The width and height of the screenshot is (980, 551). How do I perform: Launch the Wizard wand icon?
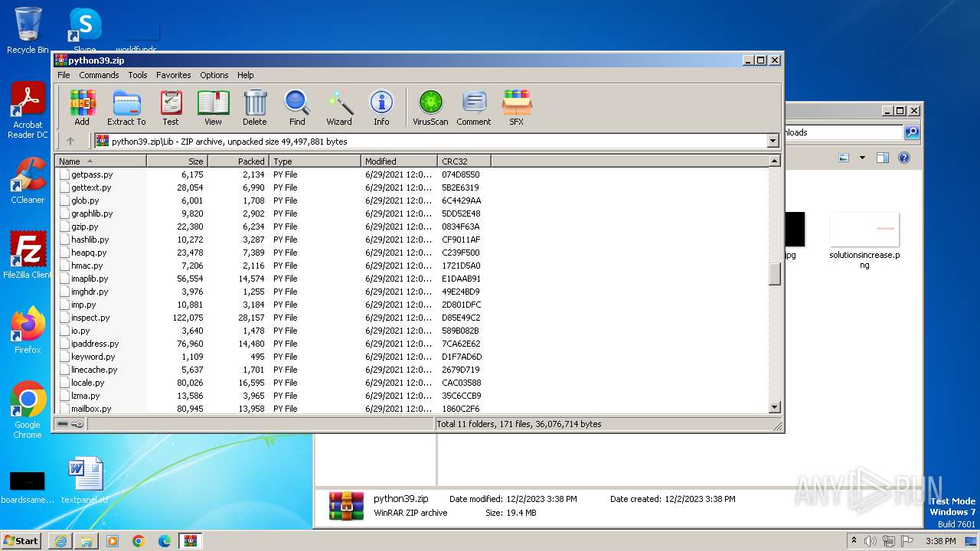tap(339, 108)
